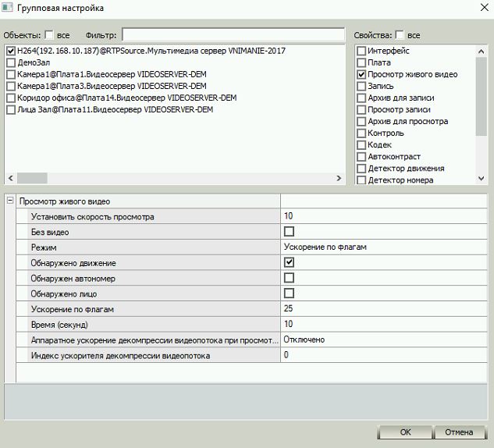Screen dimensions: 494x448
Task: Enable Детектор движения property checkbox
Action: click(361, 169)
